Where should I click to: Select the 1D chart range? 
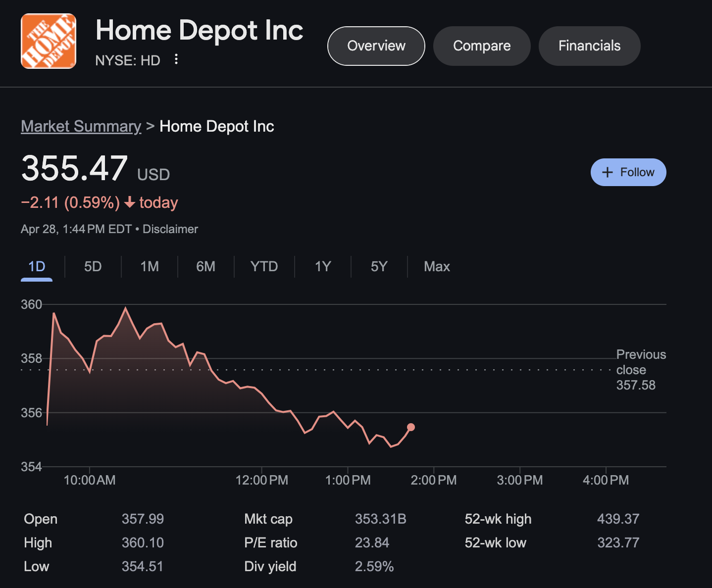pos(37,267)
